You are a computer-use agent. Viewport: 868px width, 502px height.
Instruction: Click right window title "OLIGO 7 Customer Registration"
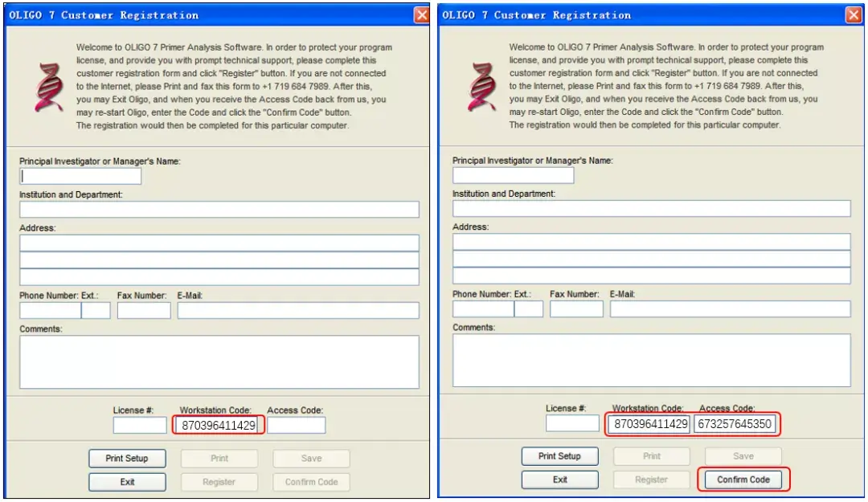click(x=536, y=15)
